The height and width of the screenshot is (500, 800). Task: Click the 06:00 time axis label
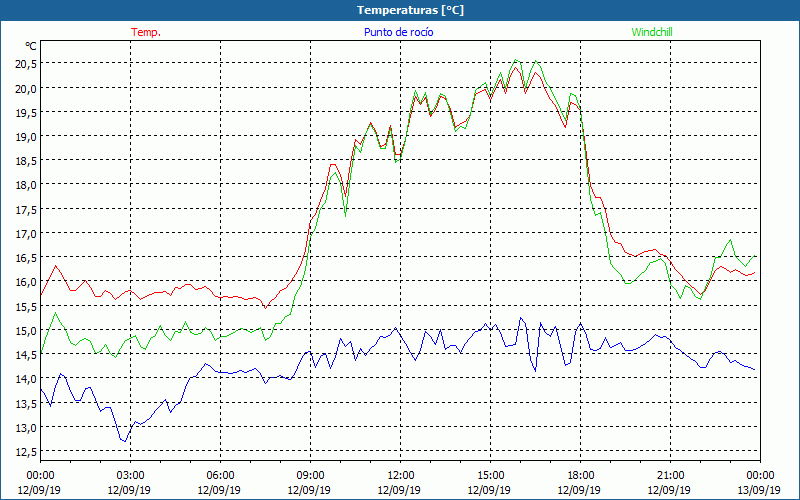click(220, 476)
